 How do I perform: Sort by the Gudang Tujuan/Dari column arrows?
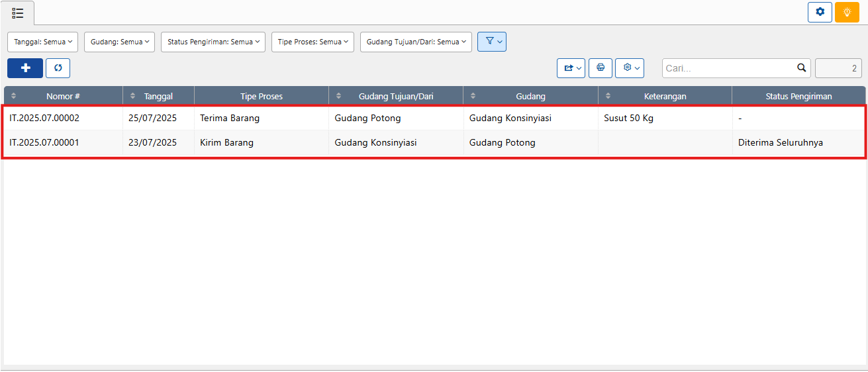tap(340, 96)
